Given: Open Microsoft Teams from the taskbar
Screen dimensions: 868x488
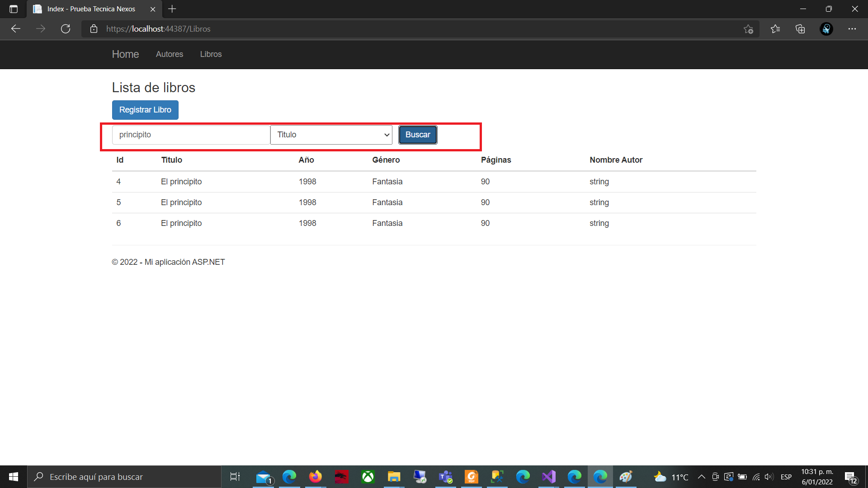Looking at the screenshot, I should pos(445,477).
